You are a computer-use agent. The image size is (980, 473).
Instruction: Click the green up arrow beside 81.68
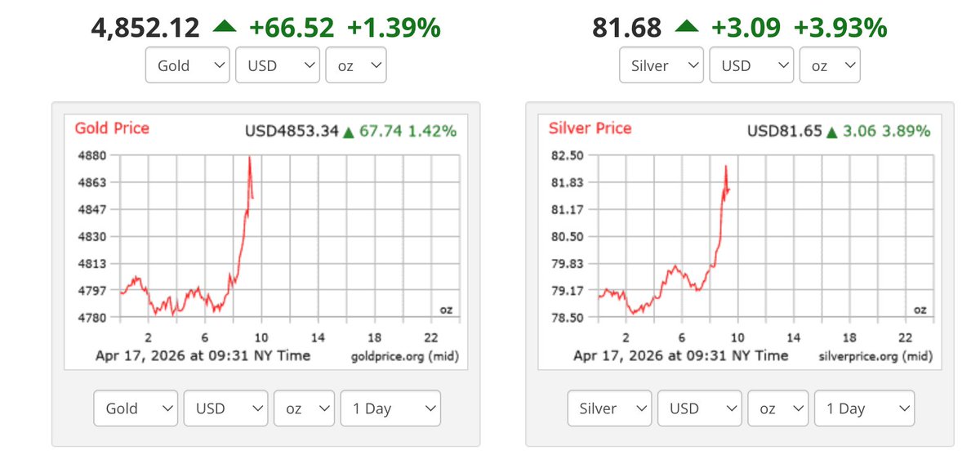coord(687,28)
